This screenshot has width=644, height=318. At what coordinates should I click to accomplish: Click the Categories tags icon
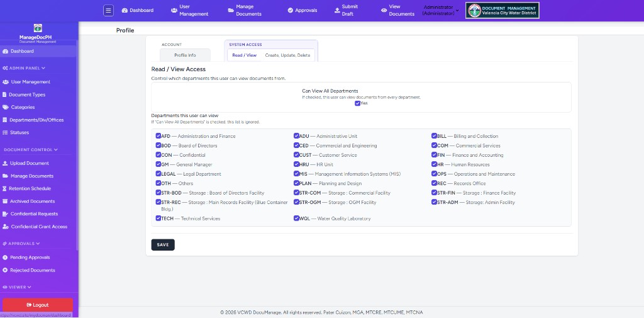point(6,108)
